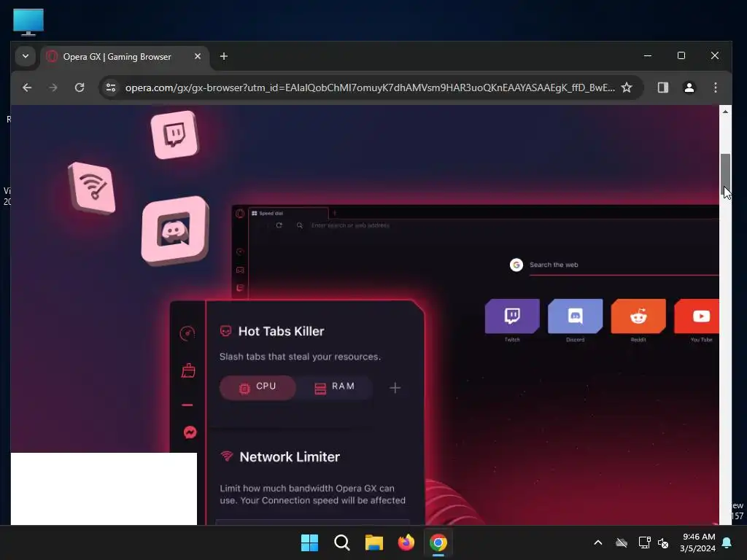Image resolution: width=747 pixels, height=560 pixels.
Task: Click the Hot Tabs Killer skull icon
Action: pos(226,331)
